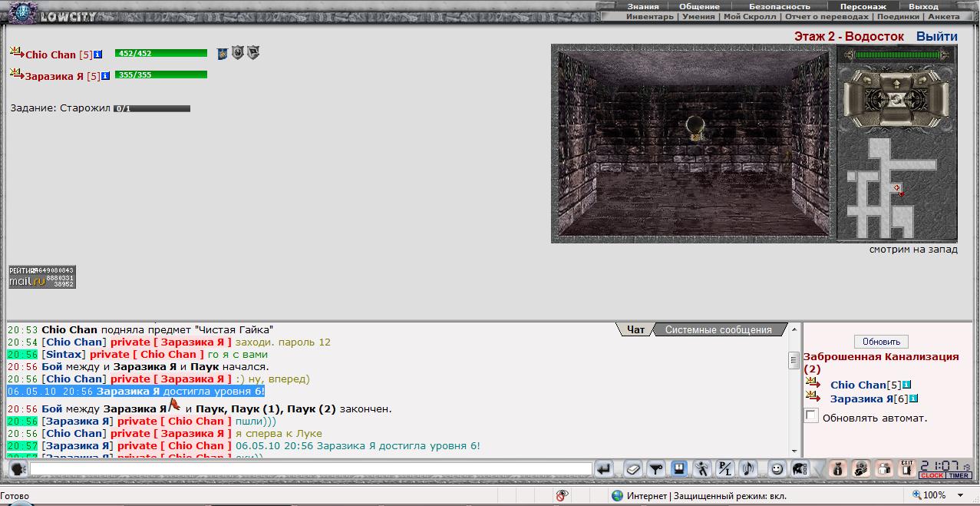Screen dimensions: 980x506
Task: Click the CLOCK label under the digital clock
Action: click(932, 475)
